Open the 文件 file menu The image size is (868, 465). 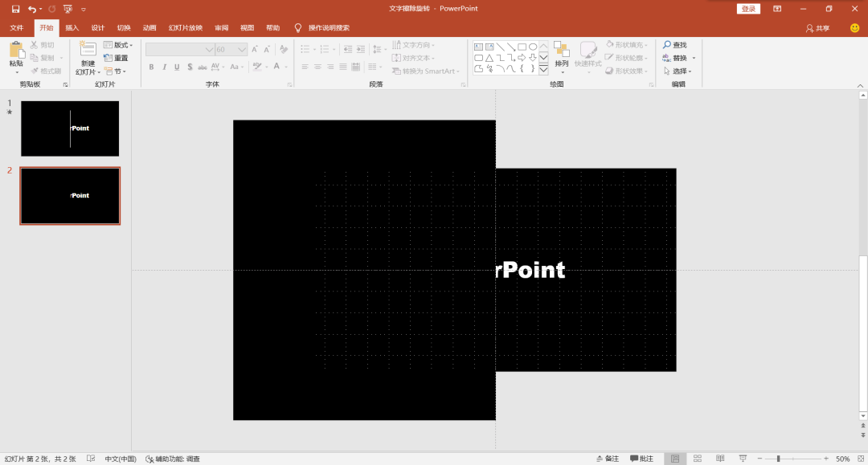click(x=17, y=28)
